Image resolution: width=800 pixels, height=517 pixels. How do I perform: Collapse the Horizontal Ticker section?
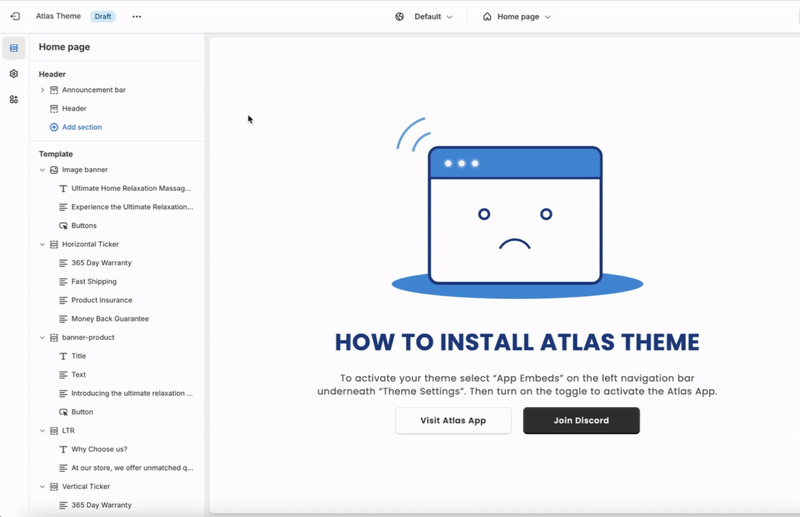coord(42,244)
